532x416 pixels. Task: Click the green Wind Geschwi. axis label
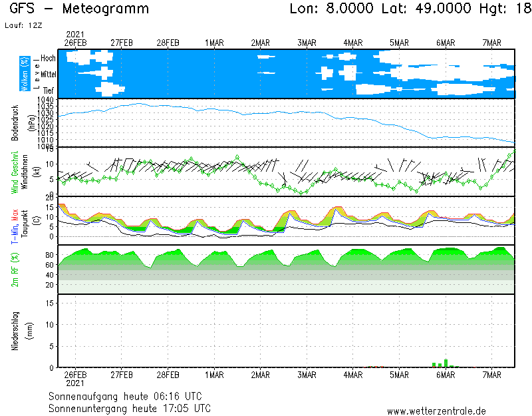(x=15, y=171)
